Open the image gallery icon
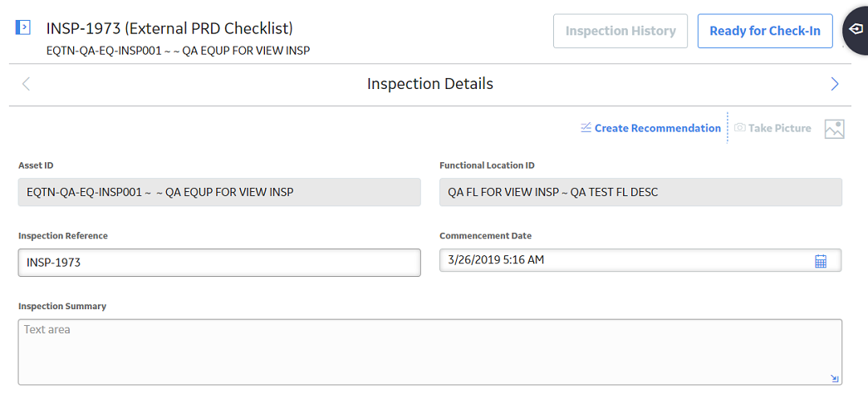Image resolution: width=868 pixels, height=399 pixels. point(834,129)
